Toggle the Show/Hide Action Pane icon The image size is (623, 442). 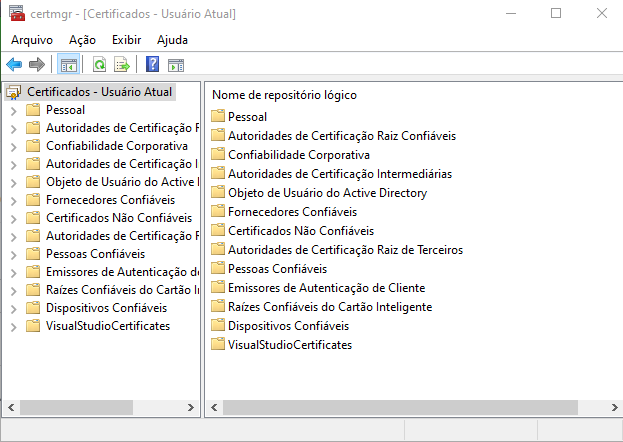coord(176,65)
